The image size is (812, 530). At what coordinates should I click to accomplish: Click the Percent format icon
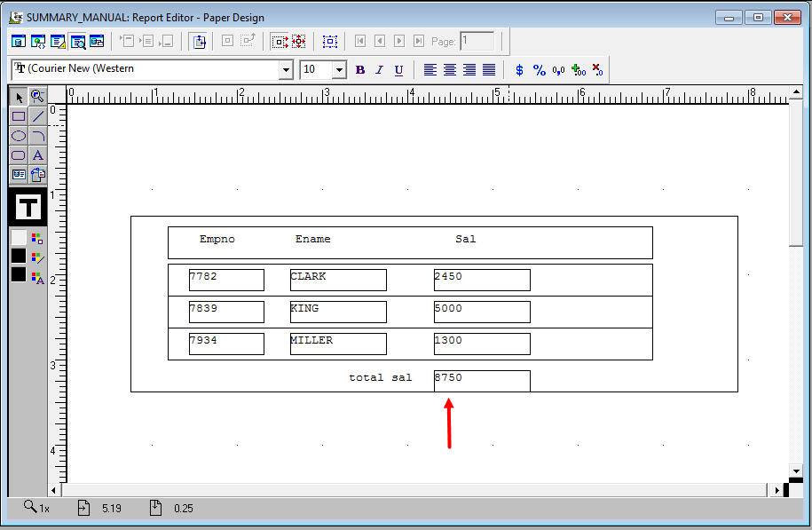click(x=539, y=70)
